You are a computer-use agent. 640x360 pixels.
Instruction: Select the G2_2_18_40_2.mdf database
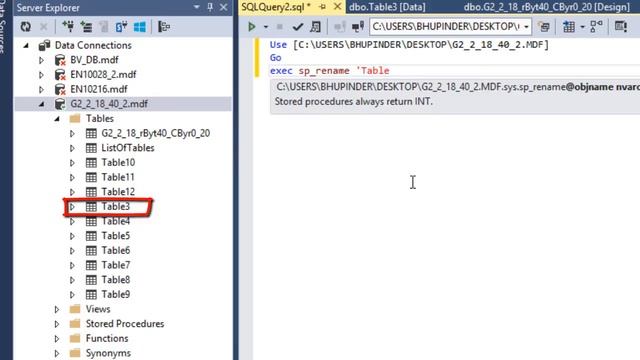click(109, 104)
